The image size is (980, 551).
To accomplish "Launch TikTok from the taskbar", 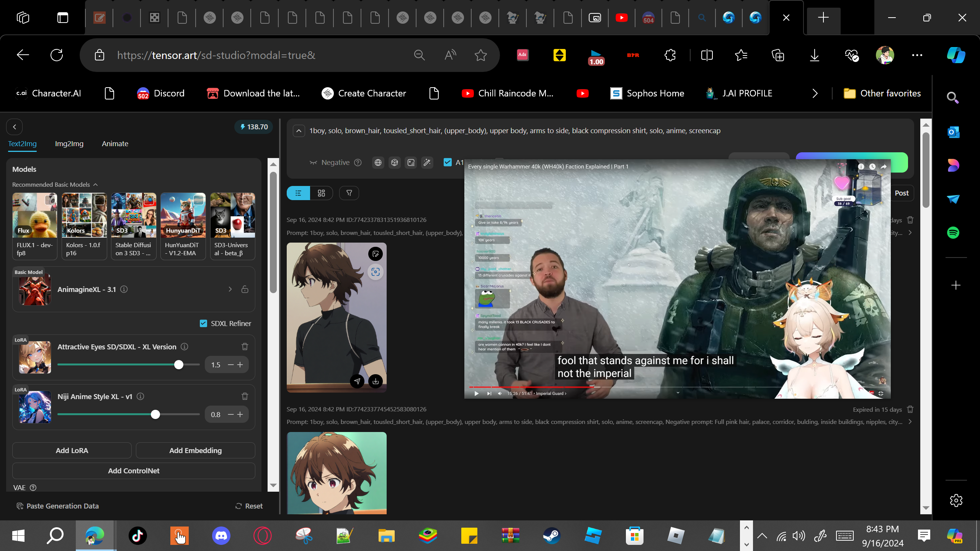I will point(138,536).
